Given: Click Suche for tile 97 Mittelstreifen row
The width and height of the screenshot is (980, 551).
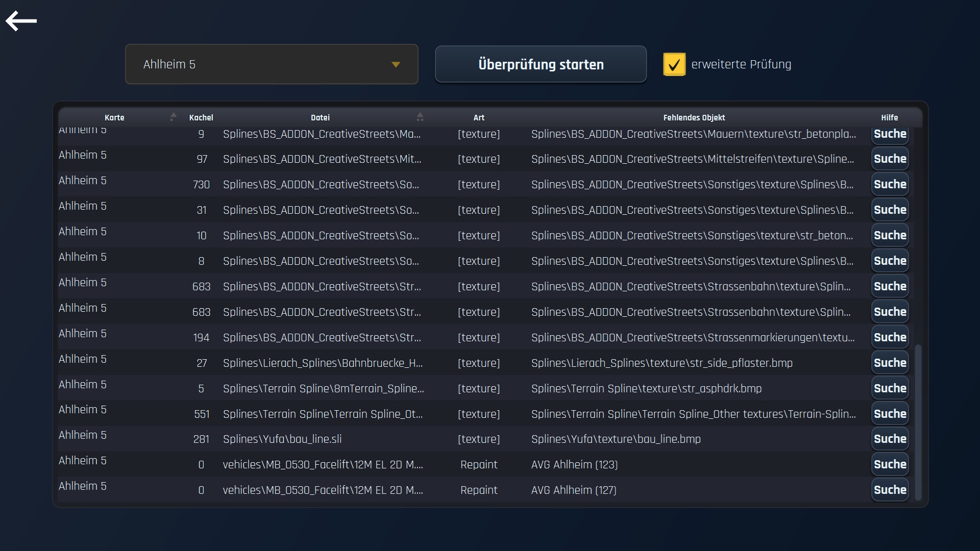Looking at the screenshot, I should click(x=890, y=159).
